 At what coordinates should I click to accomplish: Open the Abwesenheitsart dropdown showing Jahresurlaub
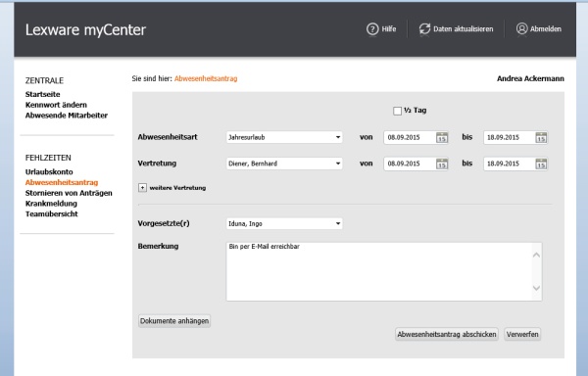[284, 137]
